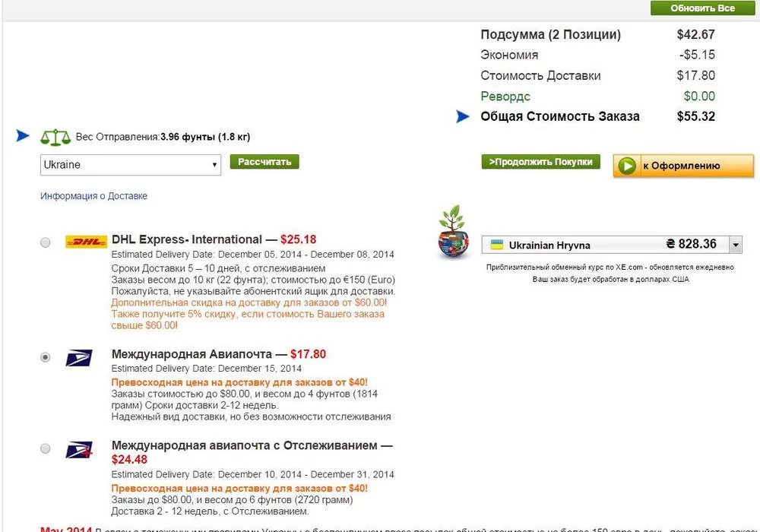Screen dimensions: 760x532
Task: Expand the Ukrainian Hryvna currency dropdown arrow
Action: [735, 245]
